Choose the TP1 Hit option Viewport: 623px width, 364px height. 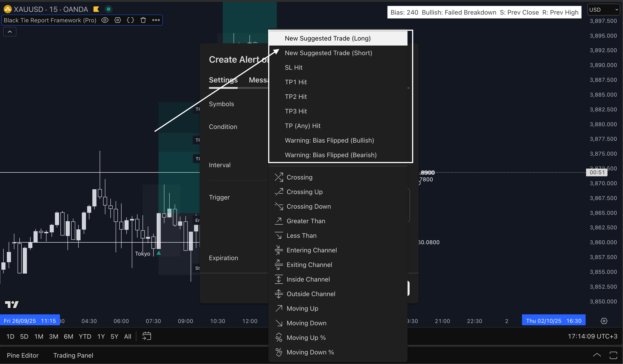pyautogui.click(x=296, y=82)
